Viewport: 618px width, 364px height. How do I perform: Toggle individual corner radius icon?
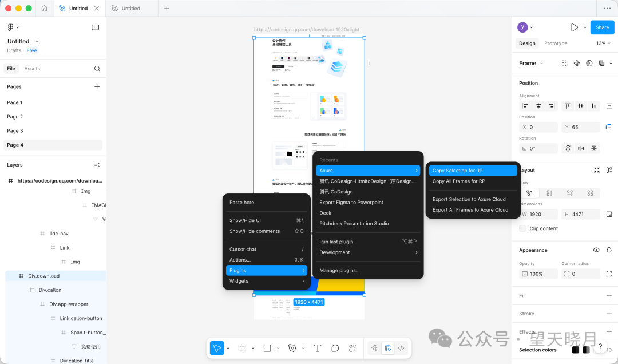609,274
